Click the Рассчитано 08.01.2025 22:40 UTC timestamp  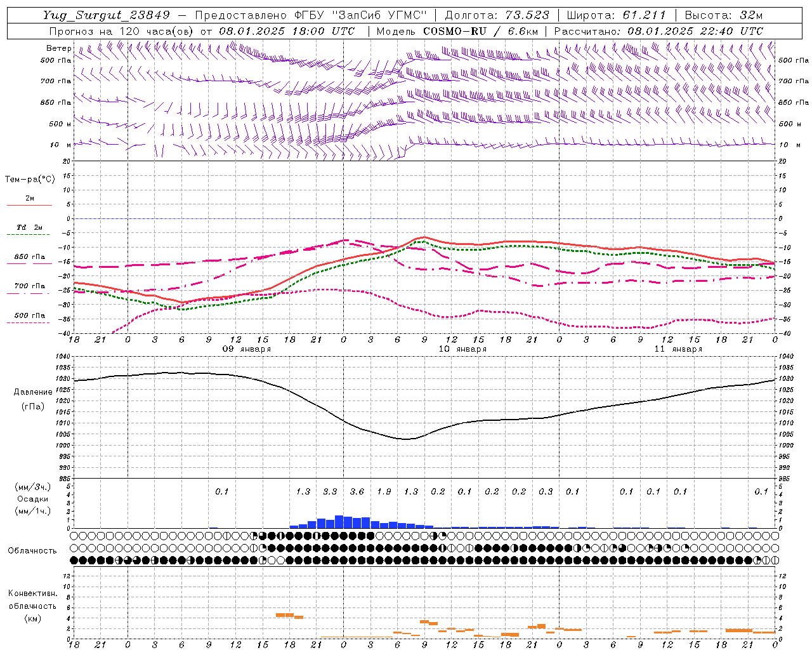click(x=658, y=31)
